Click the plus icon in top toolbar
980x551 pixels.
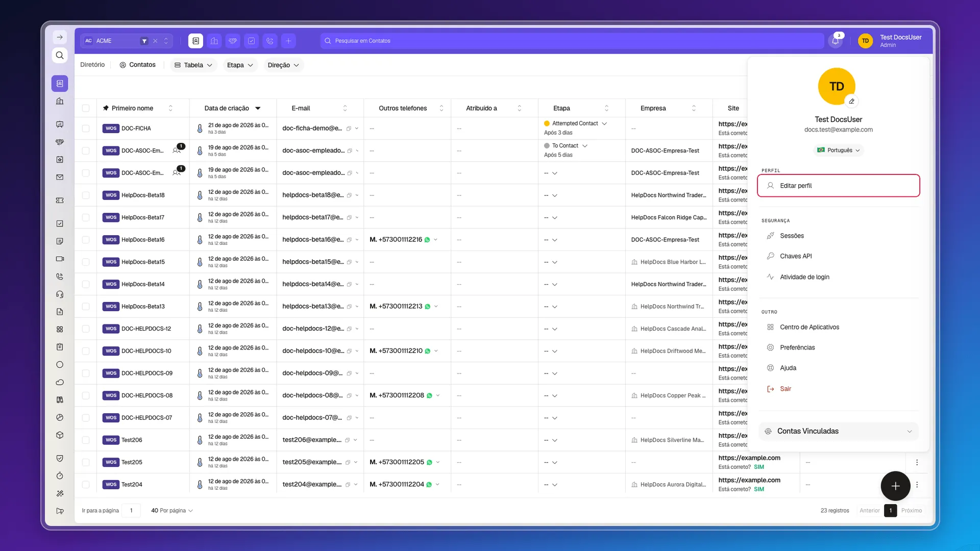(x=288, y=41)
